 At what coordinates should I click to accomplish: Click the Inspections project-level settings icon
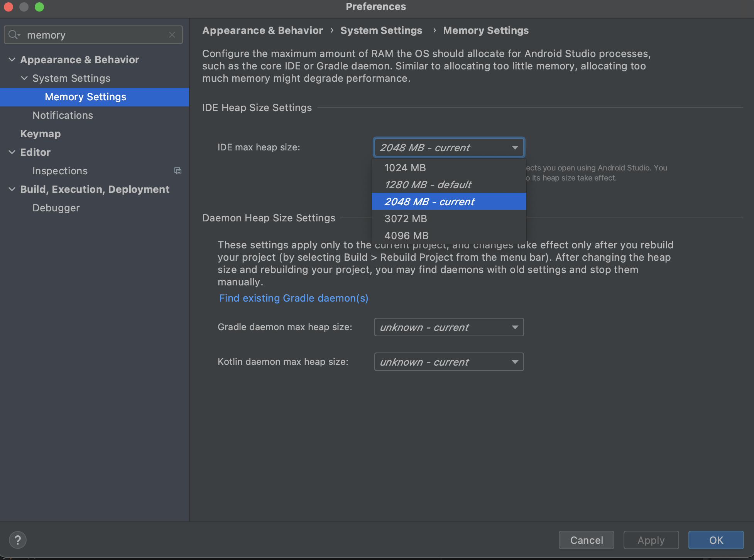pyautogui.click(x=178, y=171)
